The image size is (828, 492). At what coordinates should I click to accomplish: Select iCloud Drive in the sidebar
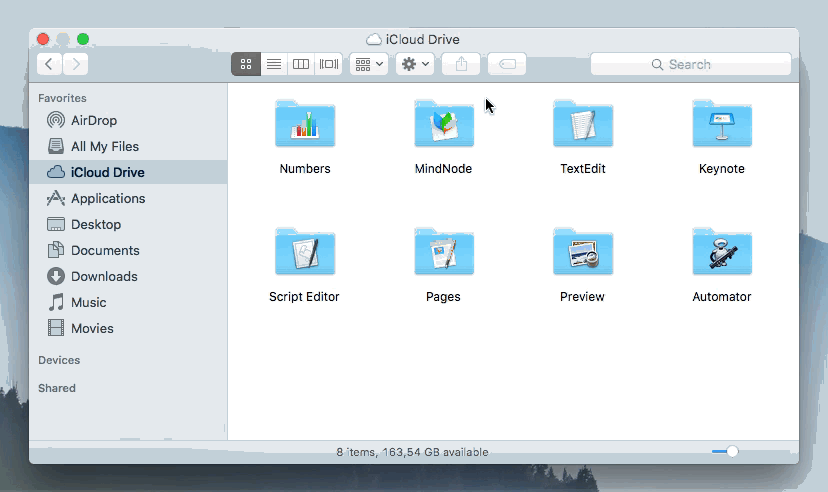point(128,172)
